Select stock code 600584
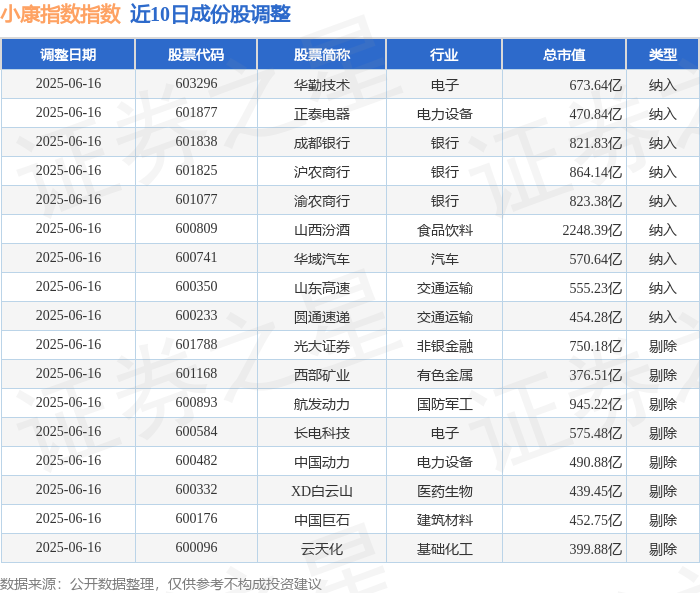The height and width of the screenshot is (593, 700). [196, 432]
